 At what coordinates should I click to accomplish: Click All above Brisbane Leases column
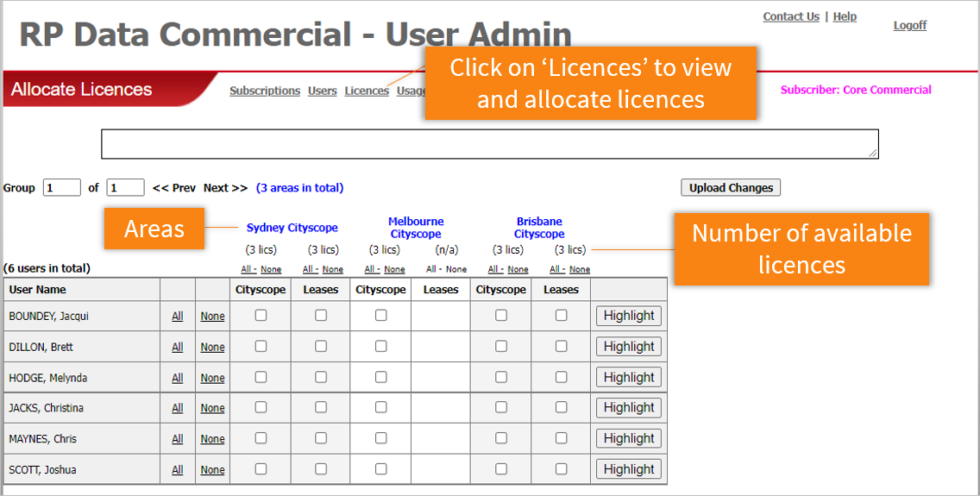point(555,269)
